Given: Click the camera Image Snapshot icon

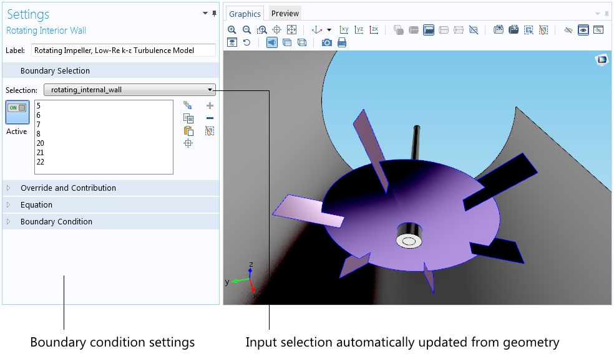Looking at the screenshot, I should tap(326, 42).
